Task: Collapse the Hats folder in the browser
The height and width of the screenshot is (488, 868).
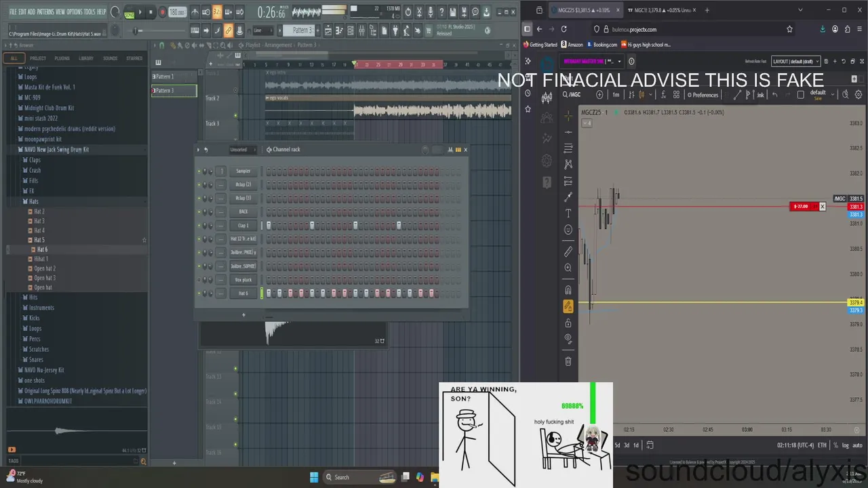Action: click(x=33, y=201)
